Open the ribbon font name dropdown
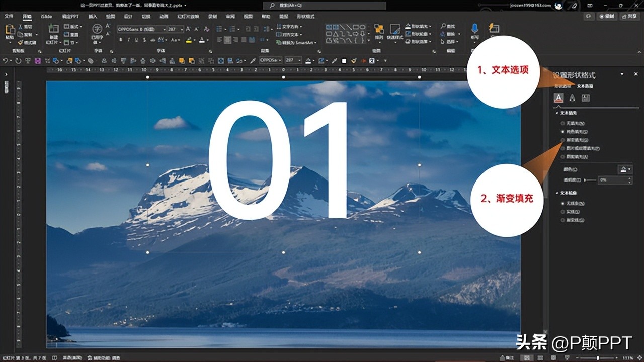The height and width of the screenshot is (362, 644). click(165, 29)
